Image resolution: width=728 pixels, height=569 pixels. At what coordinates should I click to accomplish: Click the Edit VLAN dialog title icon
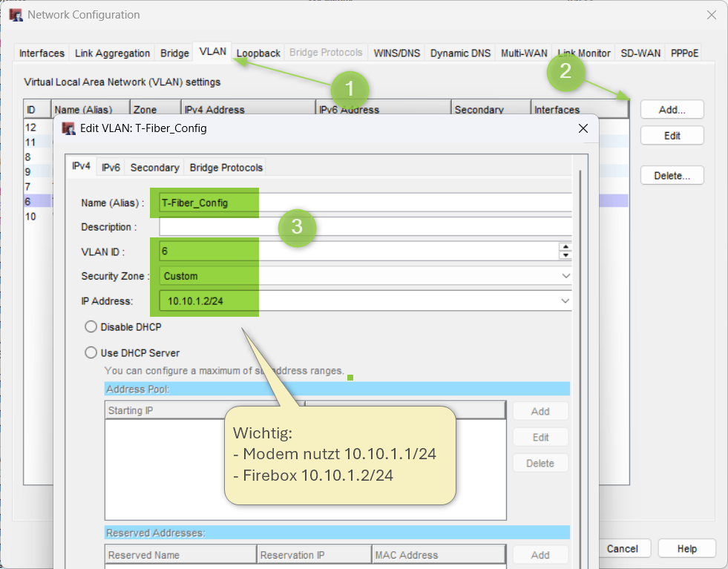click(x=69, y=128)
